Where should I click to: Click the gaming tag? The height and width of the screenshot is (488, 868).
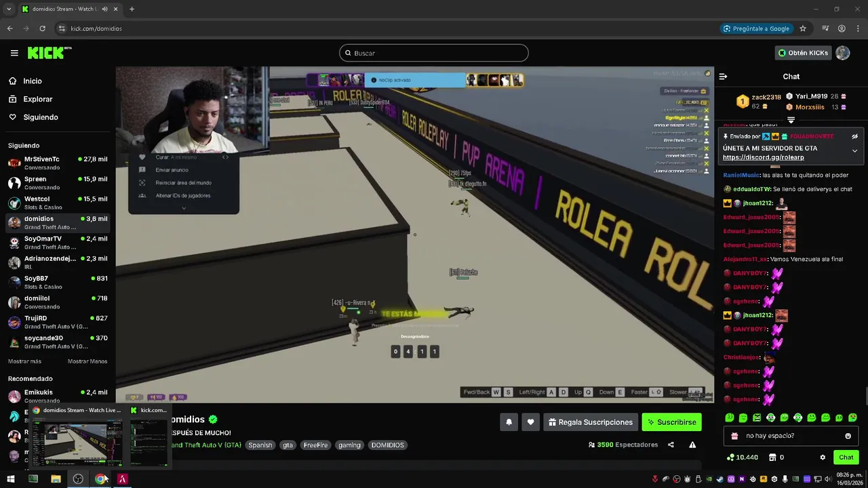tap(349, 445)
